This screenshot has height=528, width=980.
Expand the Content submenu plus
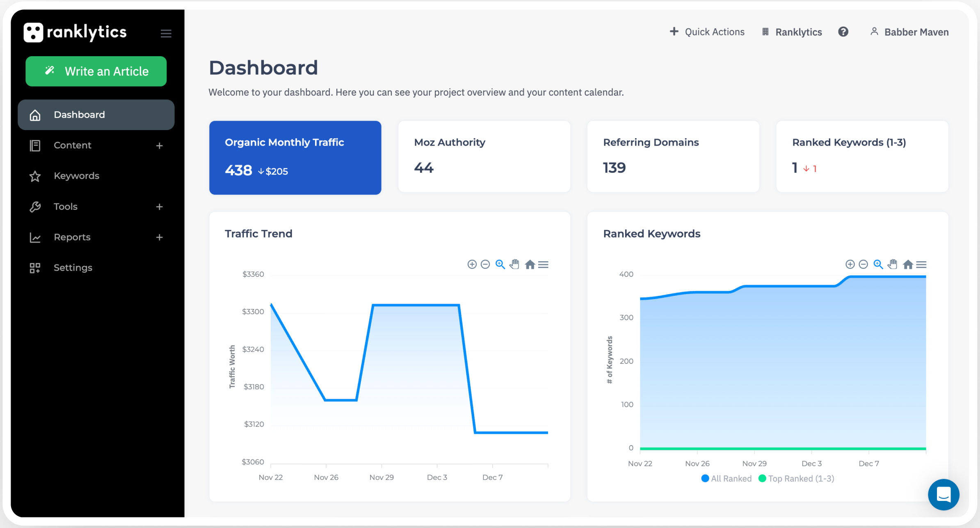(x=160, y=146)
